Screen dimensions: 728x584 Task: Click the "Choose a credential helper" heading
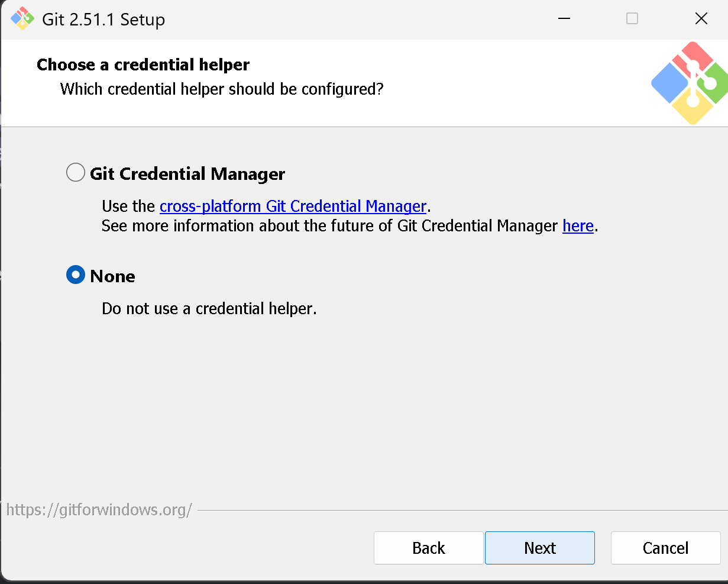click(x=143, y=64)
